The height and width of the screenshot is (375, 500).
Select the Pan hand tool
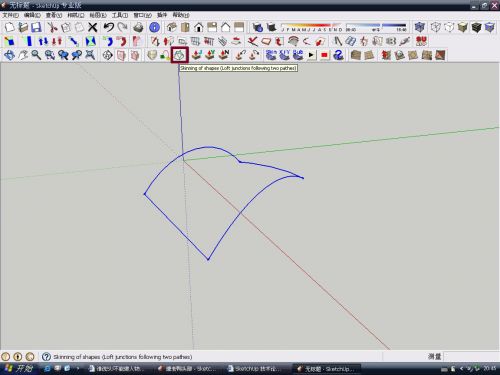tap(23, 55)
